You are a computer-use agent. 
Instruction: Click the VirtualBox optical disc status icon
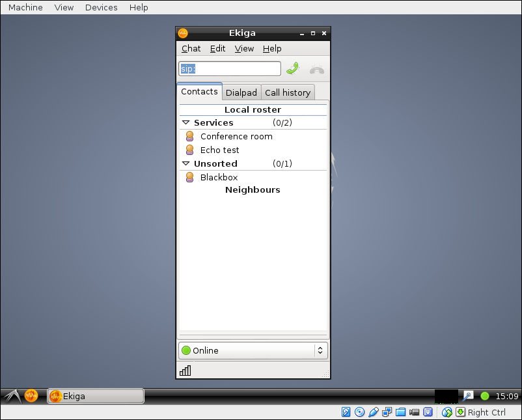[x=359, y=412]
